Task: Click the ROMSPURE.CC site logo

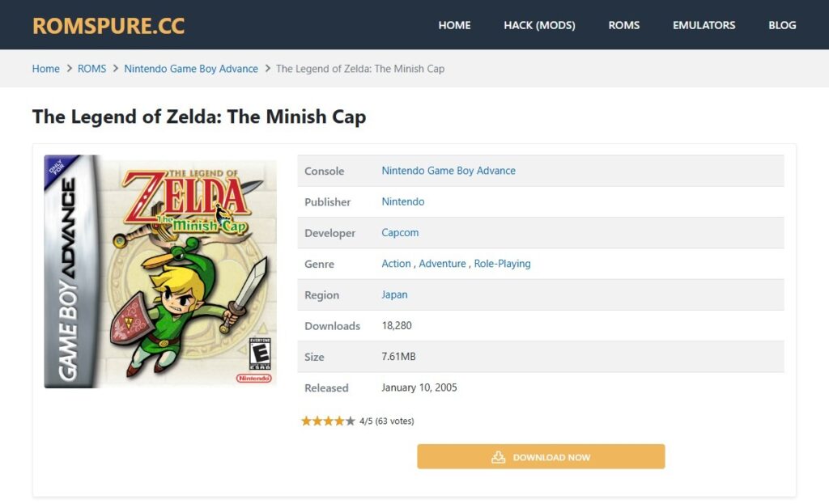Action: click(x=108, y=25)
